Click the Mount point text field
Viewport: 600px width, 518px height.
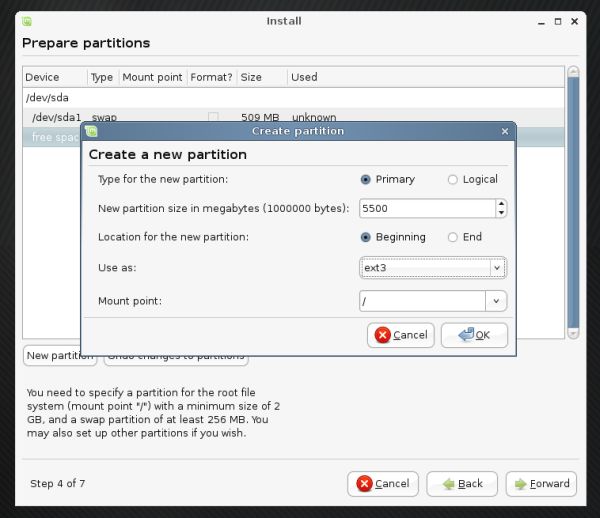(422, 301)
